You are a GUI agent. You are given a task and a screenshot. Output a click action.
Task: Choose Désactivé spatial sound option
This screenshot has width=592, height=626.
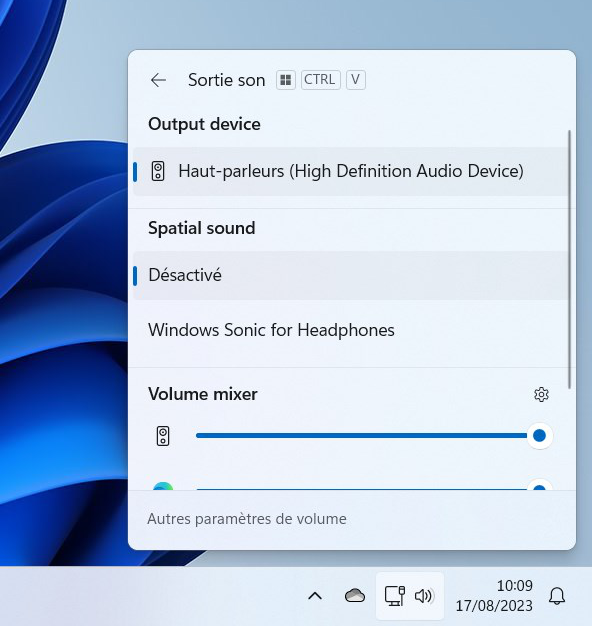(351, 275)
